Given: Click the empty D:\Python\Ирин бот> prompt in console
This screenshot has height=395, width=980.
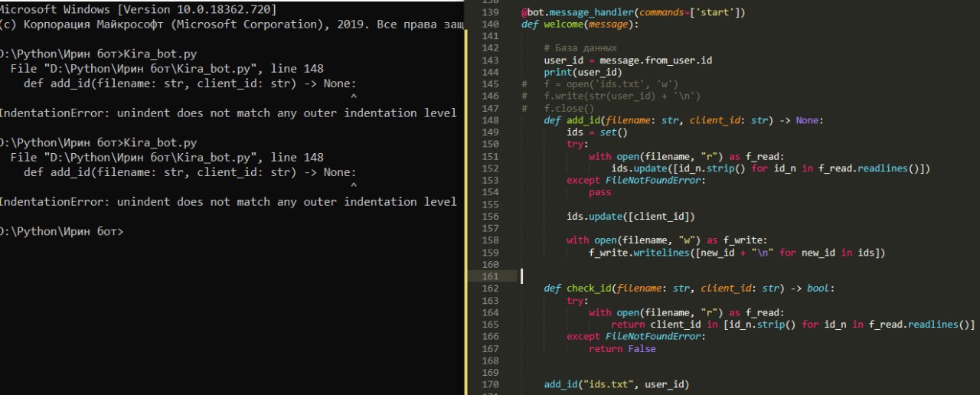Looking at the screenshot, I should click(x=61, y=231).
